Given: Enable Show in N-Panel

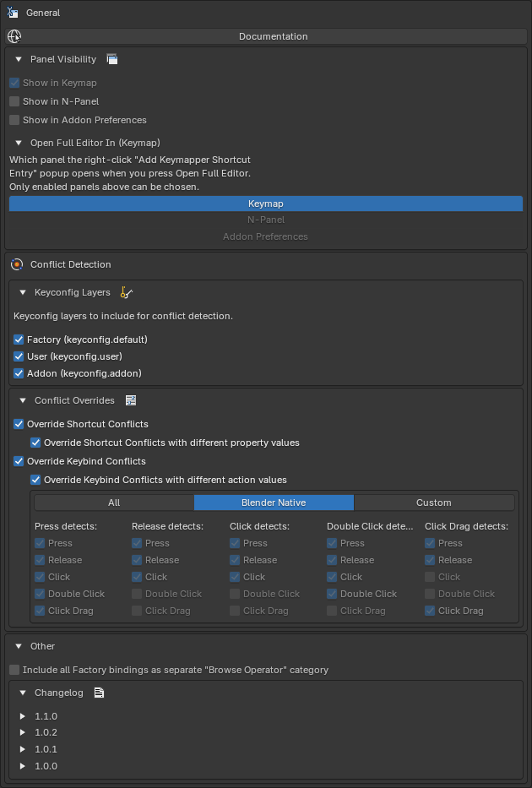Looking at the screenshot, I should click(14, 101).
